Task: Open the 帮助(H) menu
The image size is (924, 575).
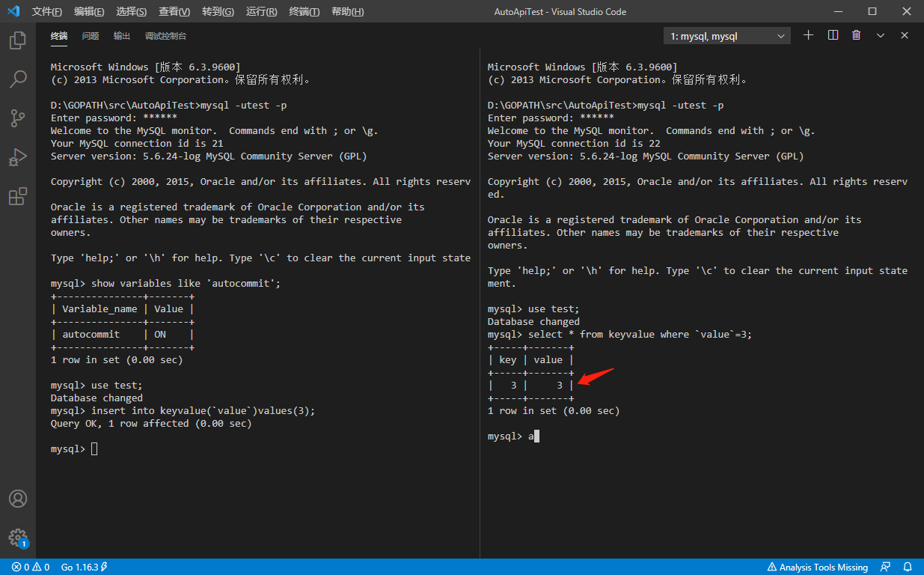Action: pos(348,11)
